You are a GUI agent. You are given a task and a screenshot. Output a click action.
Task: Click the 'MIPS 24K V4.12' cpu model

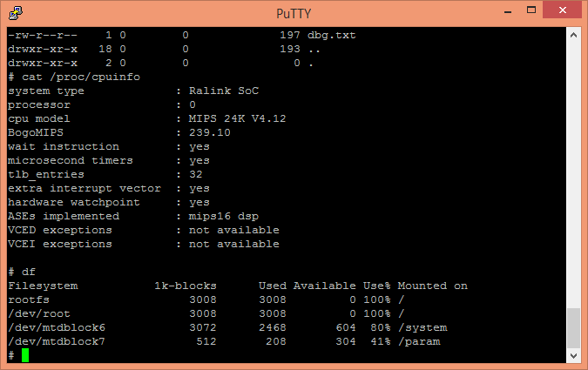pos(237,118)
